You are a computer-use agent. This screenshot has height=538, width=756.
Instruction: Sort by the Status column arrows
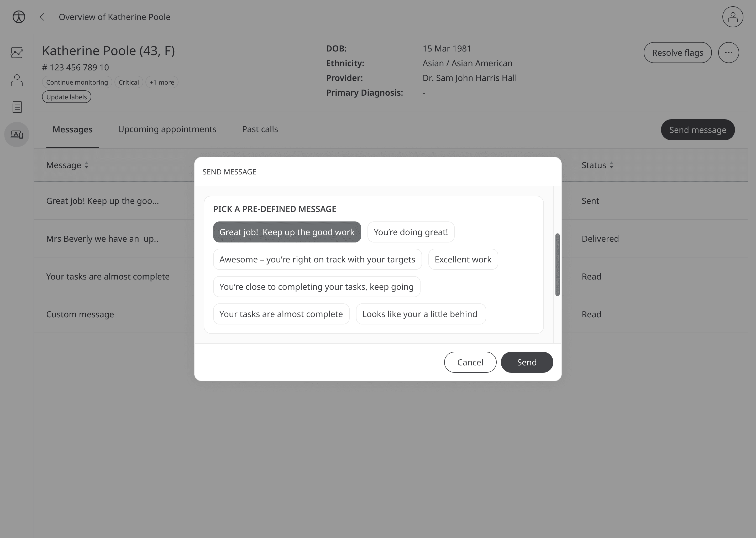point(611,165)
